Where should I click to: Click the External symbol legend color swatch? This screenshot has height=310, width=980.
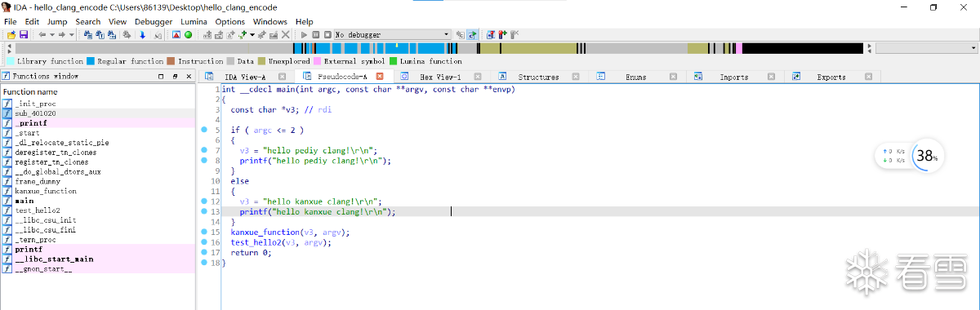318,61
